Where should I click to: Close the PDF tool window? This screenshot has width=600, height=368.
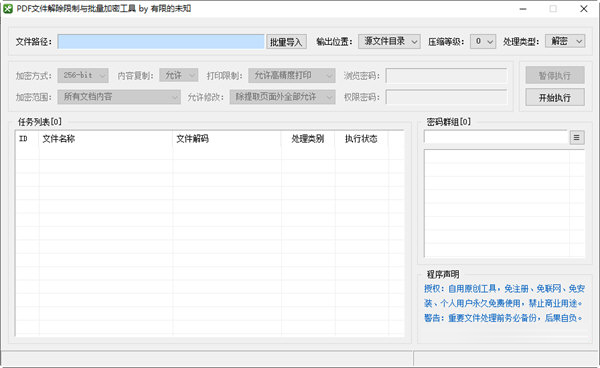pos(584,9)
